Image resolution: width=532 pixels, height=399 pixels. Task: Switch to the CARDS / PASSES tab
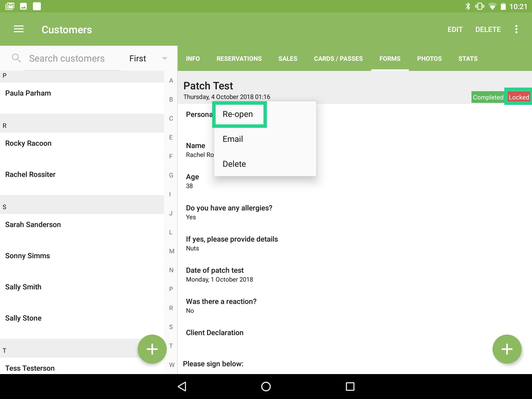click(338, 59)
